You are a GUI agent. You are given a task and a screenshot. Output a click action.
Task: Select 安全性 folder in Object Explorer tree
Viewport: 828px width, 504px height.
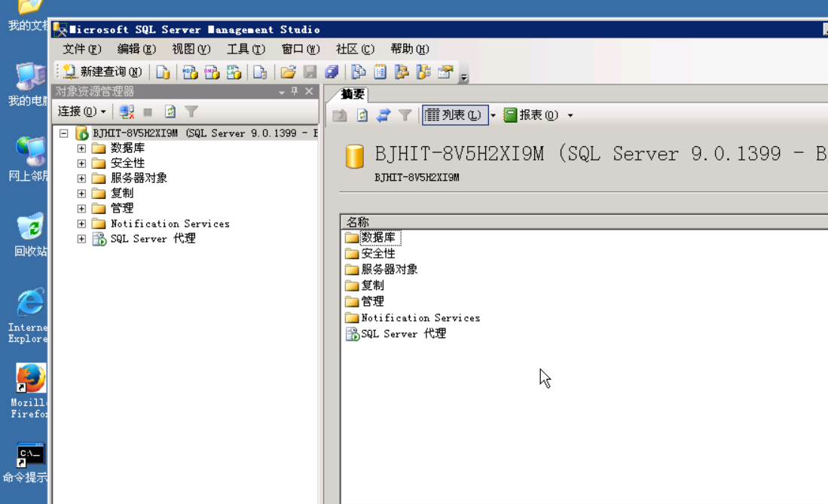coord(127,163)
